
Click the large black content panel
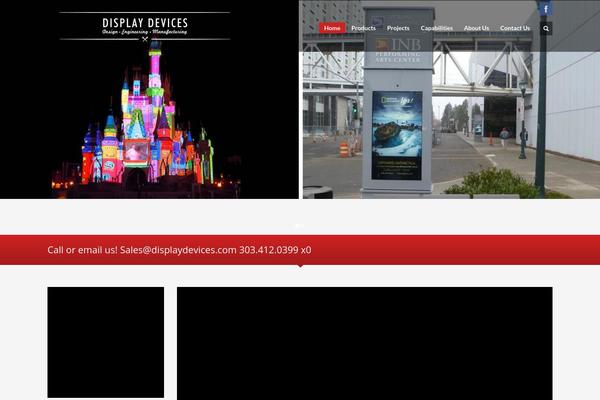pos(365,343)
